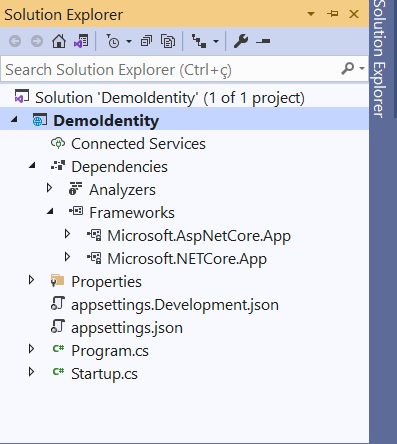This screenshot has width=397, height=444.
Task: Expand the Analyzers node
Action: pyautogui.click(x=49, y=188)
